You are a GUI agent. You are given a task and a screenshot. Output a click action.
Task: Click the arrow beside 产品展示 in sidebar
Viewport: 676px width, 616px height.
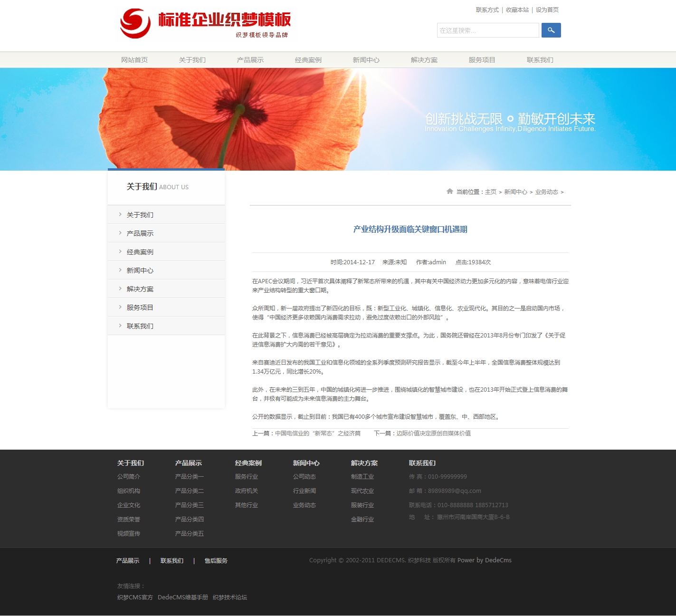point(120,233)
